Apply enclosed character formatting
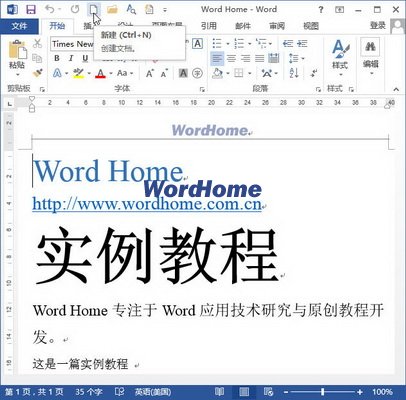This screenshot has height=400, width=406. (198, 73)
